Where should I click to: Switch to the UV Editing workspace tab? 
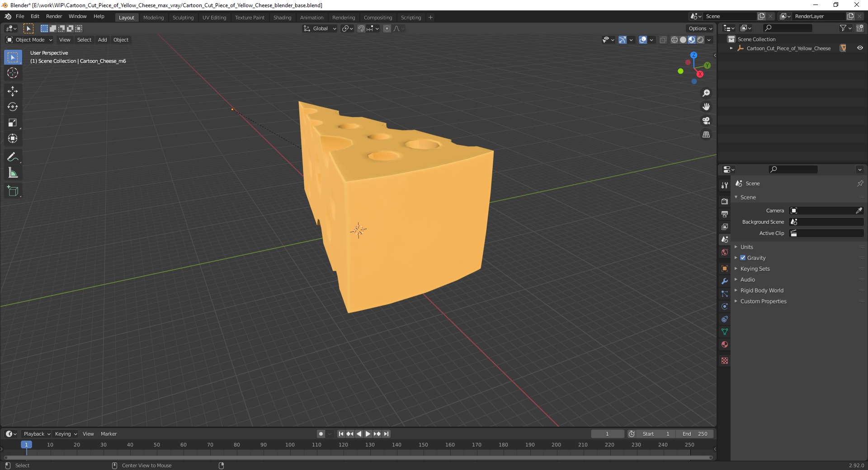click(x=214, y=18)
